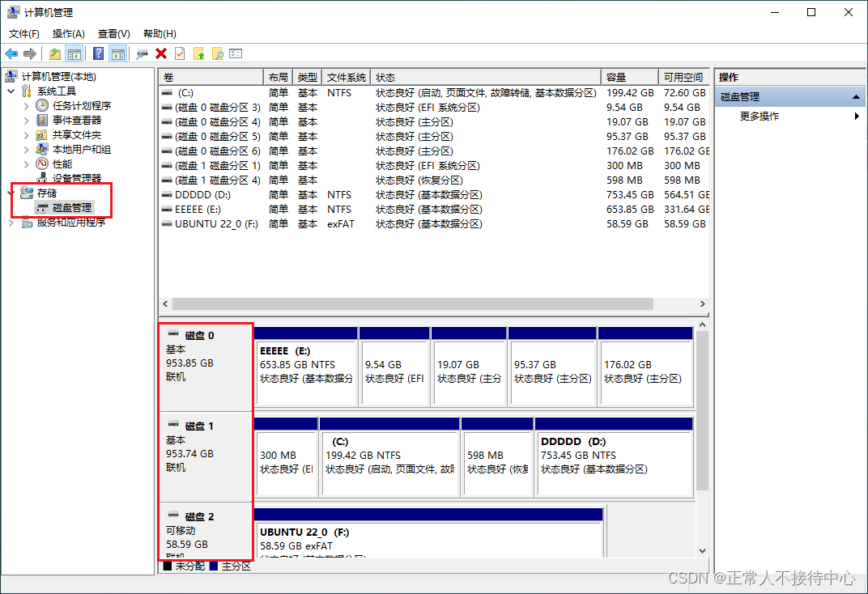Screen dimensions: 868x594
Task: Collapse 磁盘管理 section in the Actions pane
Action: [x=856, y=95]
